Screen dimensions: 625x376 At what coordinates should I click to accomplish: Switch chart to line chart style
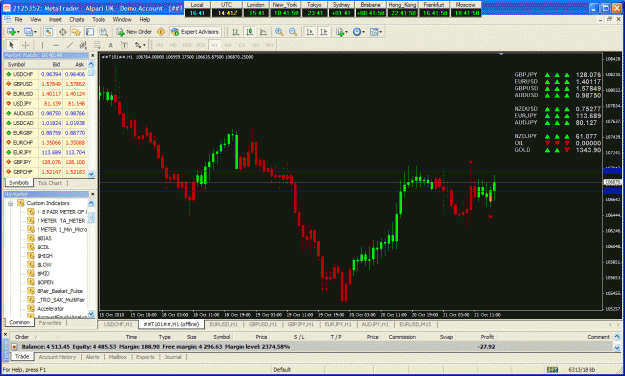point(263,32)
